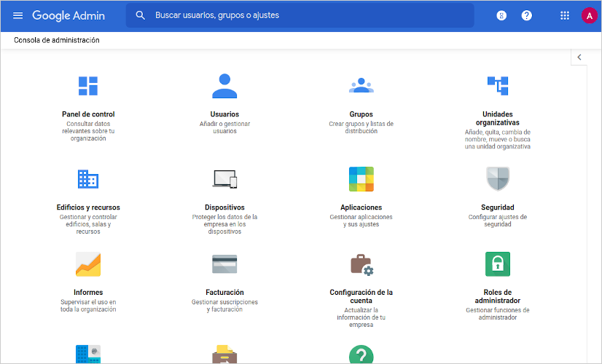The image size is (602, 364).
Task: Click Consola de administración breadcrumb
Action: [x=56, y=40]
